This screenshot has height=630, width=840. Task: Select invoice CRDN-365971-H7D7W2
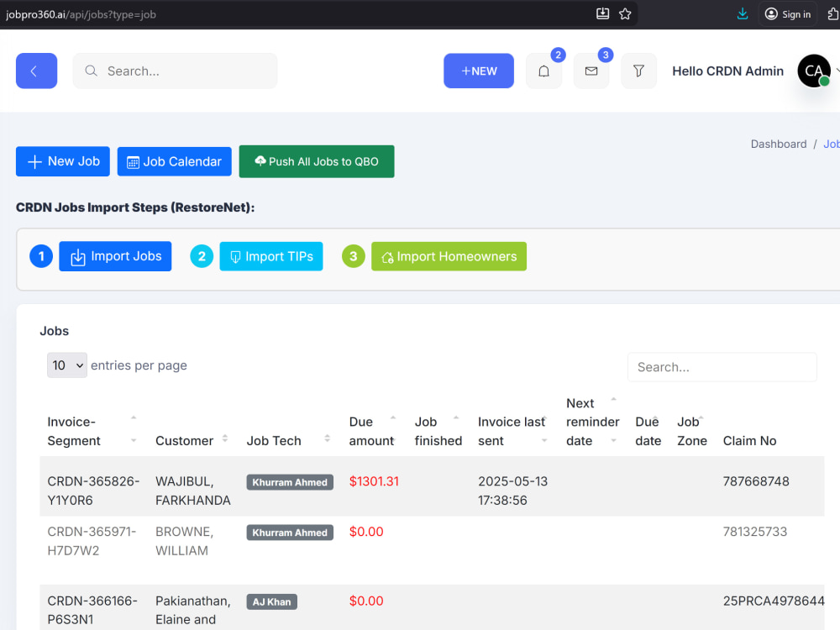tap(92, 541)
